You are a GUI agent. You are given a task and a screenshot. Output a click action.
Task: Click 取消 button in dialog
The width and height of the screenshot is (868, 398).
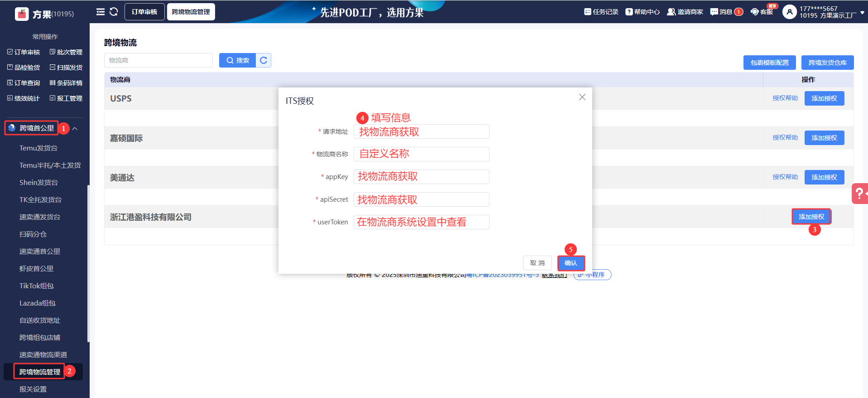[537, 263]
